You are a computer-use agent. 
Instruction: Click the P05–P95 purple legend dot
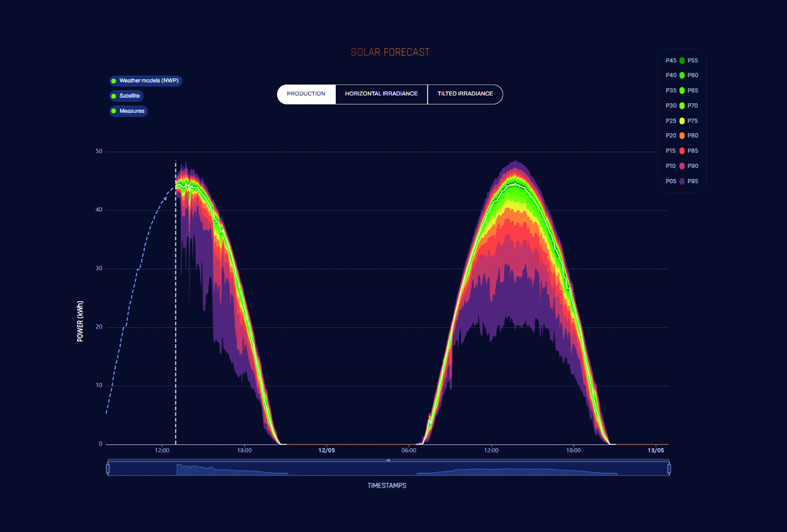(x=682, y=181)
